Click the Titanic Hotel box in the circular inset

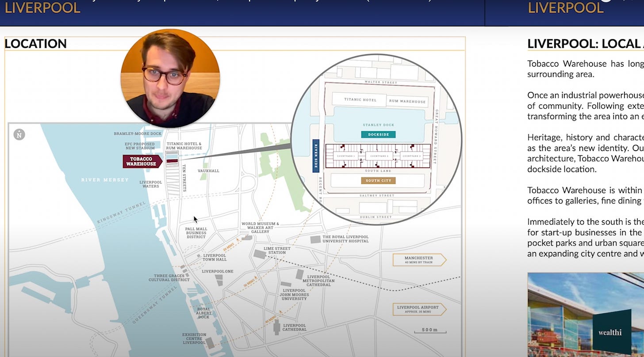pos(358,100)
